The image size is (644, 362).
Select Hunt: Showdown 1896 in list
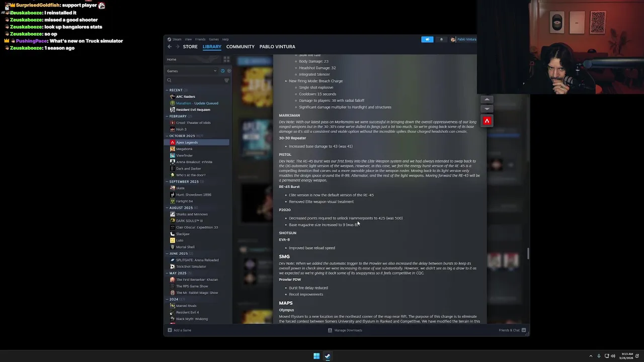[x=194, y=195]
